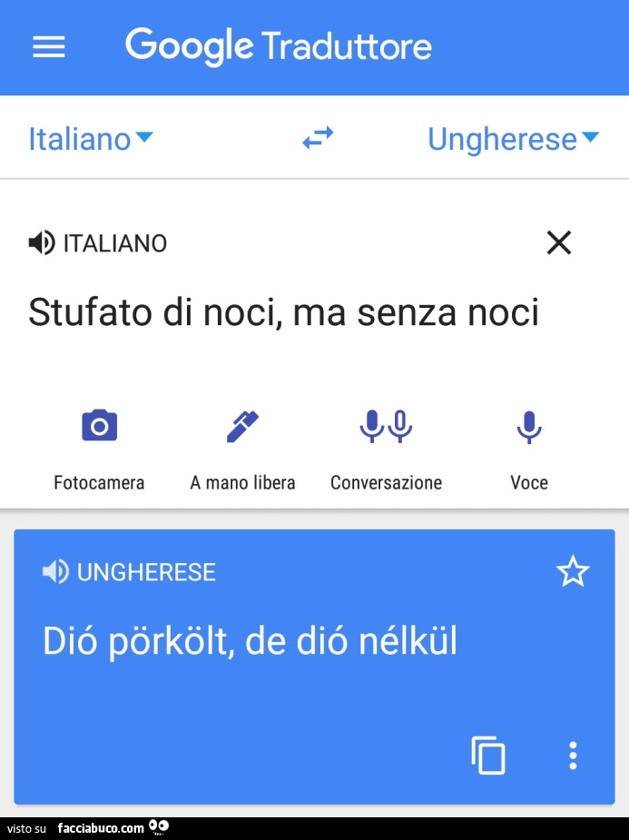This screenshot has height=840, width=629.
Task: Copy the Hungarian translation to clipboard
Action: (488, 756)
